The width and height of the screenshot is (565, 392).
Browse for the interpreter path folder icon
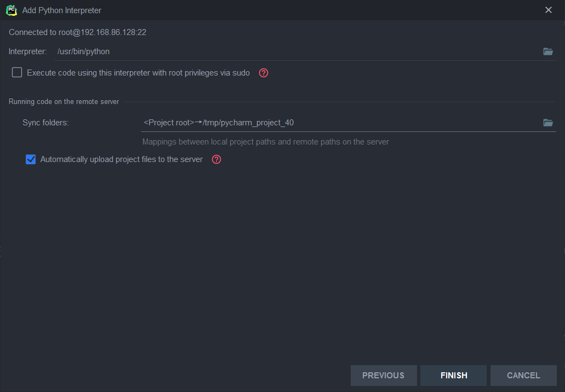coord(548,51)
